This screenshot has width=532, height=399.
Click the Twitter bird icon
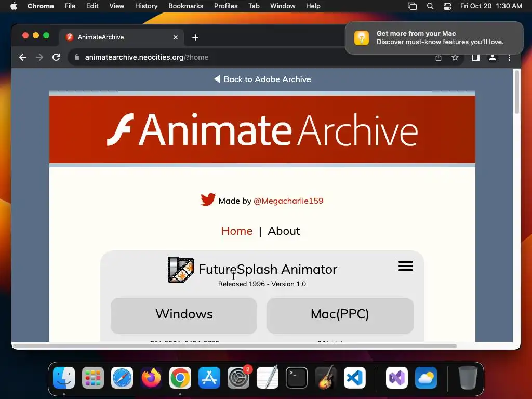[208, 199]
